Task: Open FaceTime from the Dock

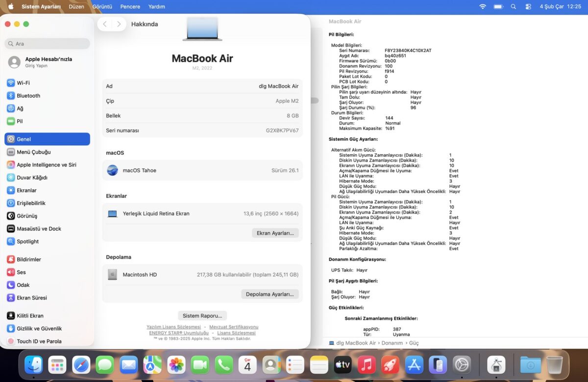Action: click(x=200, y=364)
